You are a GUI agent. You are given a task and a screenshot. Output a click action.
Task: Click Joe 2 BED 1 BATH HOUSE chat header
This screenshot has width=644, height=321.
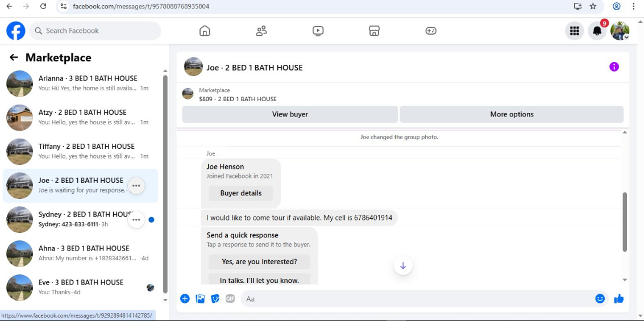[255, 68]
